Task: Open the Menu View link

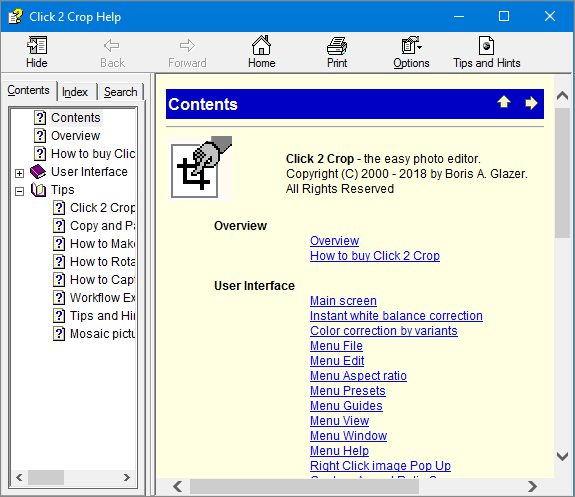Action: coord(339,421)
